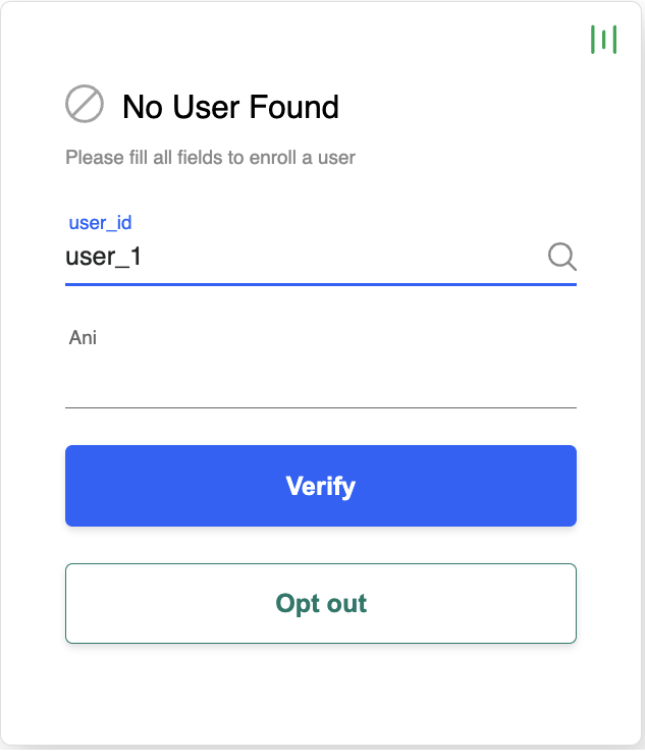Click the white "Verify" label text
The height and width of the screenshot is (751, 645).
click(321, 486)
